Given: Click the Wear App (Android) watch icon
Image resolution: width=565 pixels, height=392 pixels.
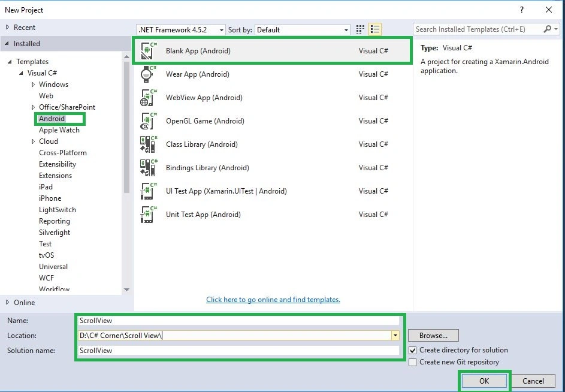Looking at the screenshot, I should click(x=149, y=74).
